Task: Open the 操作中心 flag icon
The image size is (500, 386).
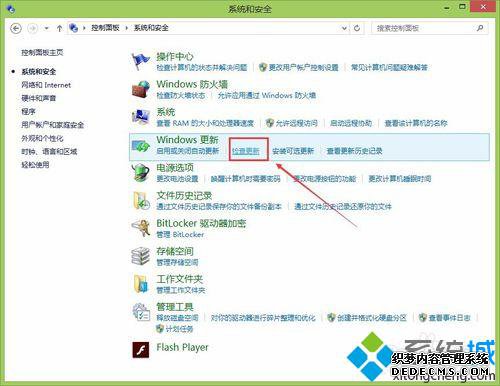Action: point(140,61)
